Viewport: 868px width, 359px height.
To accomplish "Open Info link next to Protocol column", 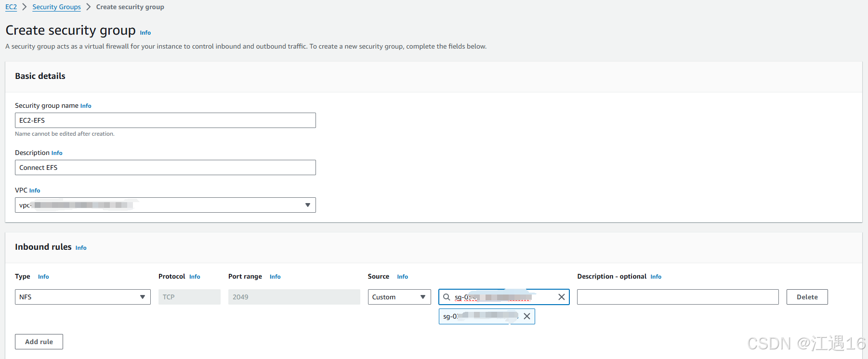I will click(x=195, y=277).
